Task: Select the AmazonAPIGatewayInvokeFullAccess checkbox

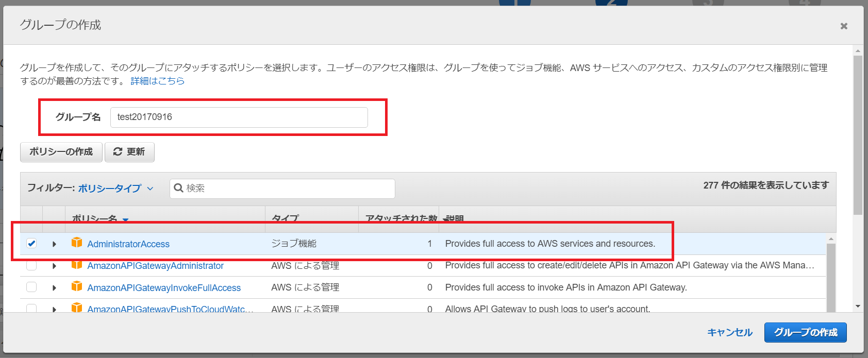Action: coord(31,287)
